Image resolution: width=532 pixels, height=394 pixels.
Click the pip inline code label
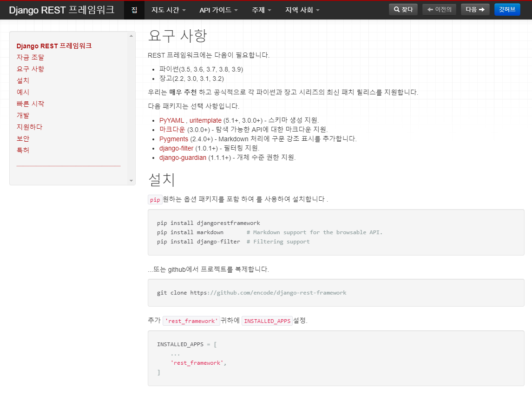[155, 199]
